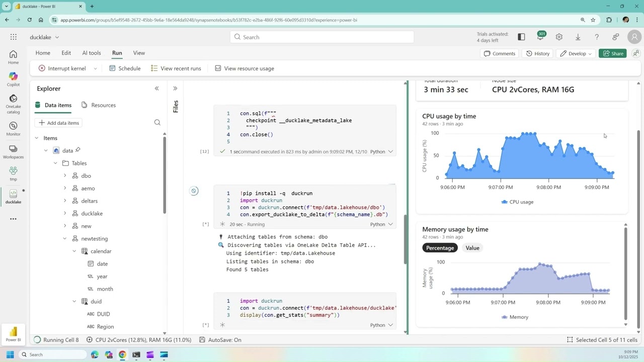
Task: Click the browser address bar
Action: point(317,20)
